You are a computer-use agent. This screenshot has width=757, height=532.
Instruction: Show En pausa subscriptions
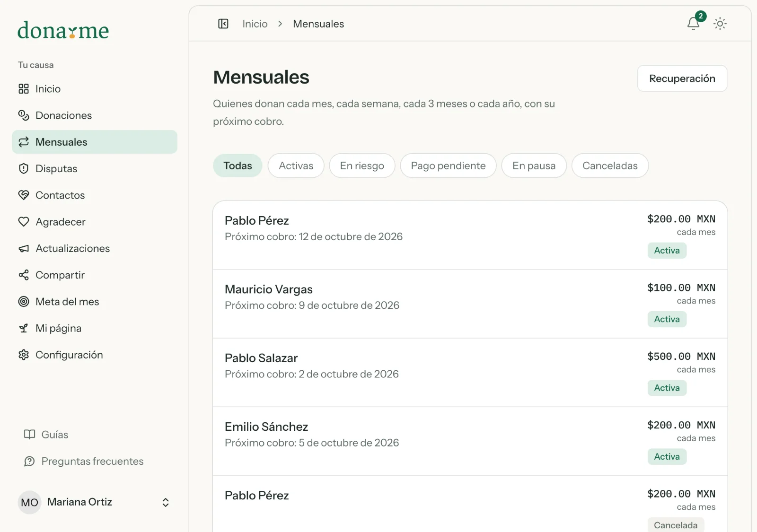tap(534, 166)
